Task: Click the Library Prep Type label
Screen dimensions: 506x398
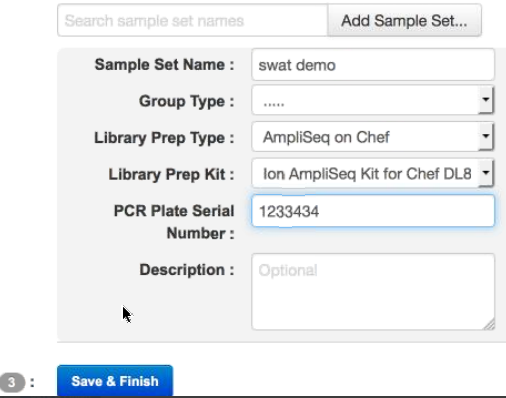Action: coord(164,138)
